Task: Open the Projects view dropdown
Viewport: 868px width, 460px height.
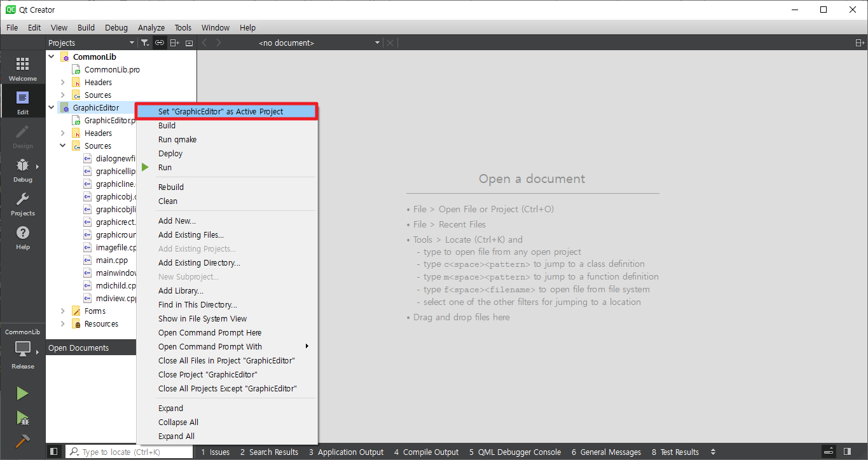Action: [92, 43]
